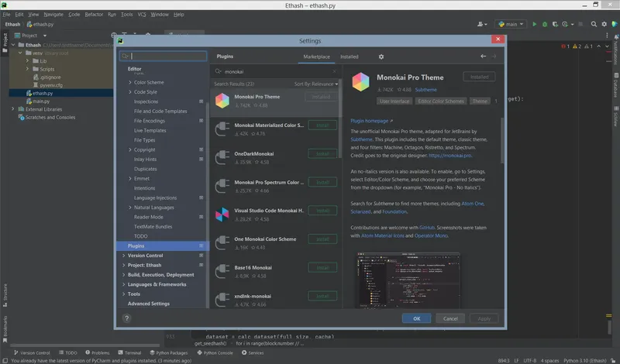Click the Settings help question mark icon
Screen dimensions: 620x364
click(x=126, y=318)
